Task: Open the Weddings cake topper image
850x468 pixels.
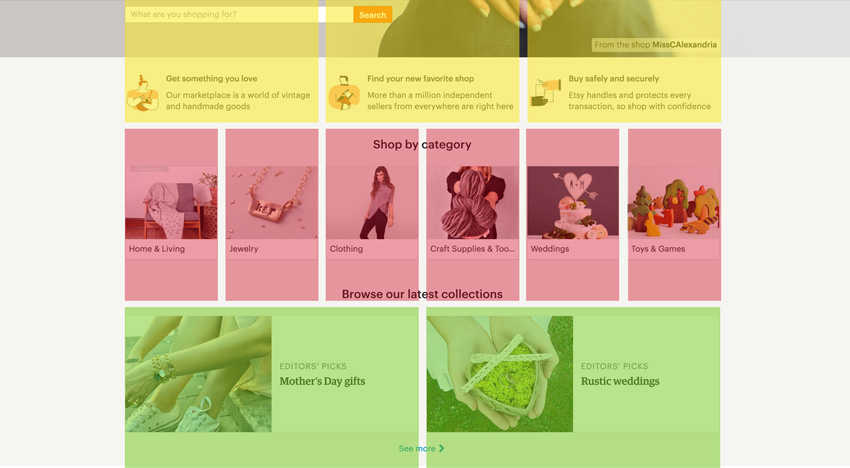Action: point(573,202)
